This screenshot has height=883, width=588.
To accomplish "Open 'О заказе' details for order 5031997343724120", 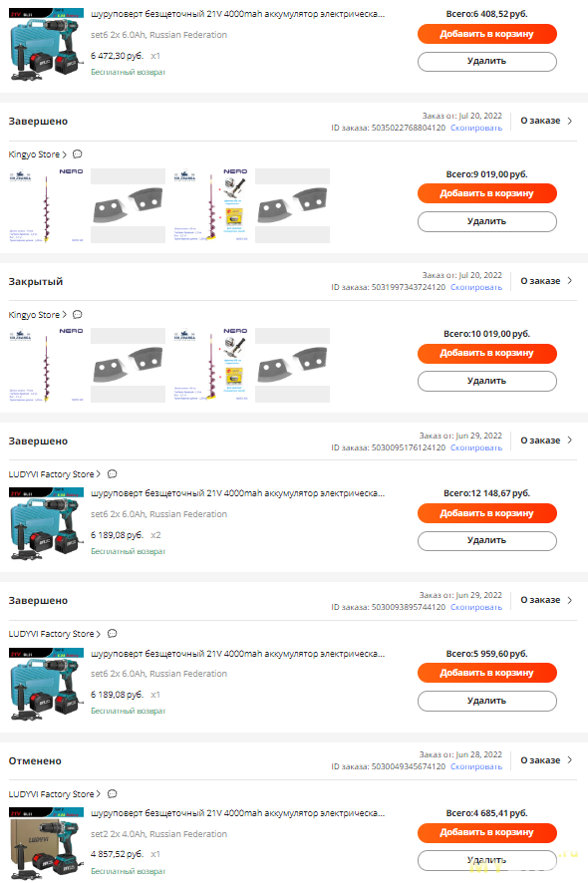I will (546, 280).
